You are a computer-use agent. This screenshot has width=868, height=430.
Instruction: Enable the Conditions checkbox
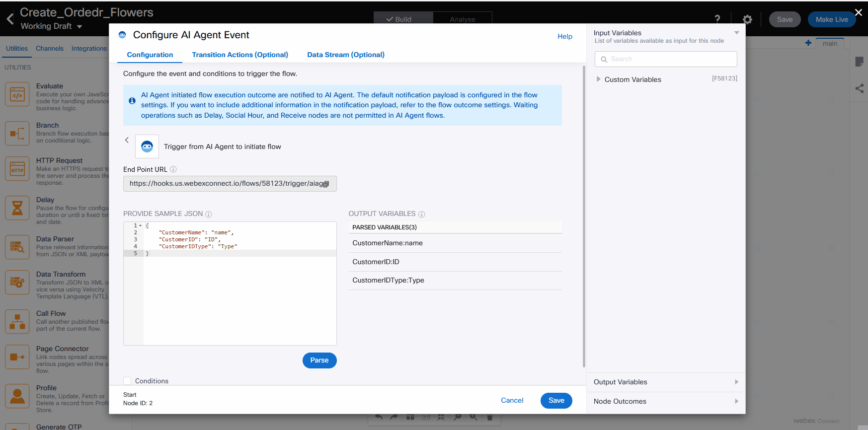(x=127, y=381)
